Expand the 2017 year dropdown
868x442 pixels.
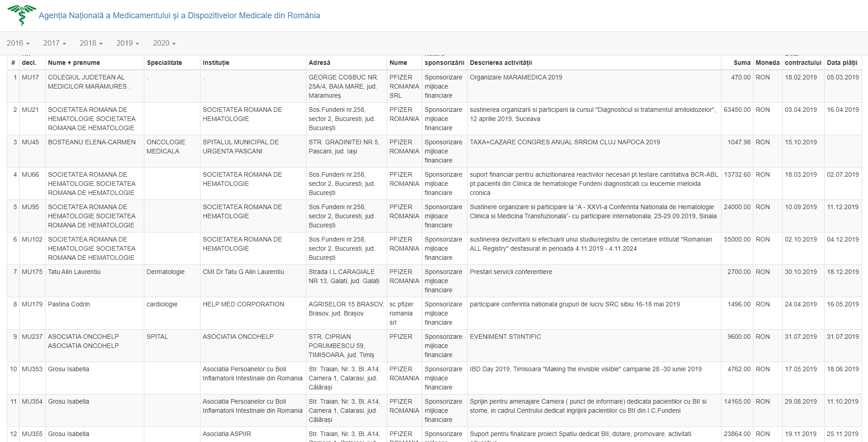point(55,43)
